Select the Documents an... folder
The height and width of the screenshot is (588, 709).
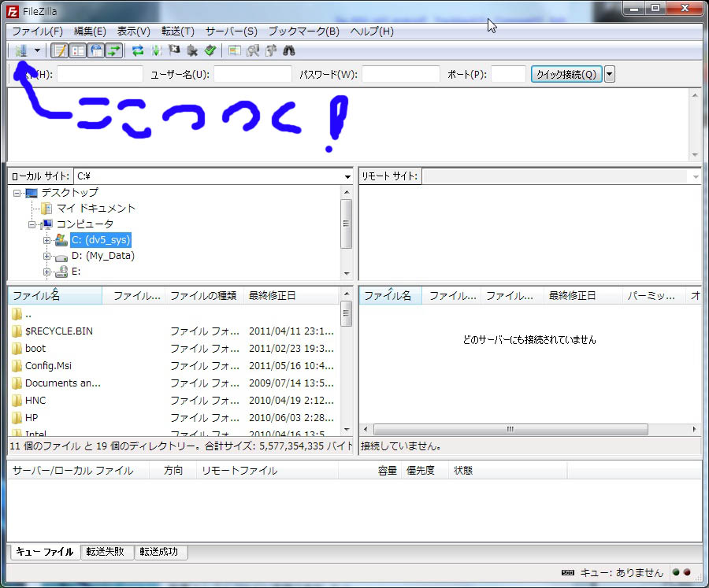(63, 383)
